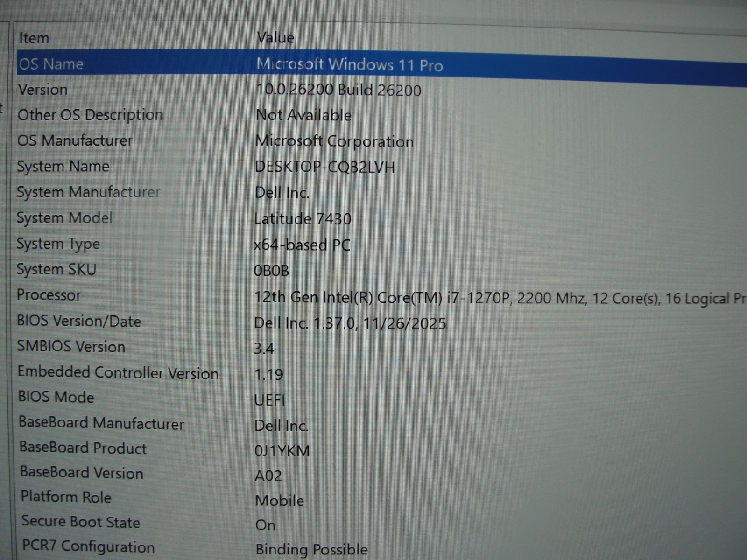747x560 pixels.
Task: Click the UEFI value
Action: 269,400
